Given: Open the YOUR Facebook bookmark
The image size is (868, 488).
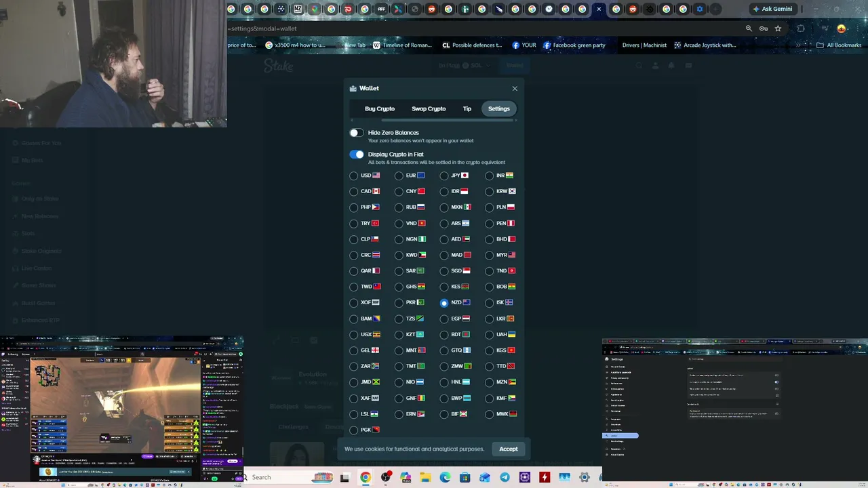Looking at the screenshot, I should [524, 45].
